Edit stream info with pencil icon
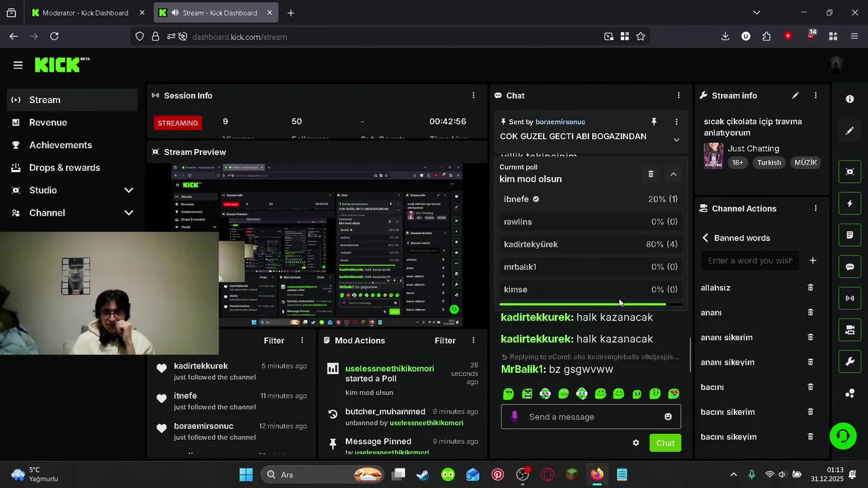 click(x=795, y=96)
